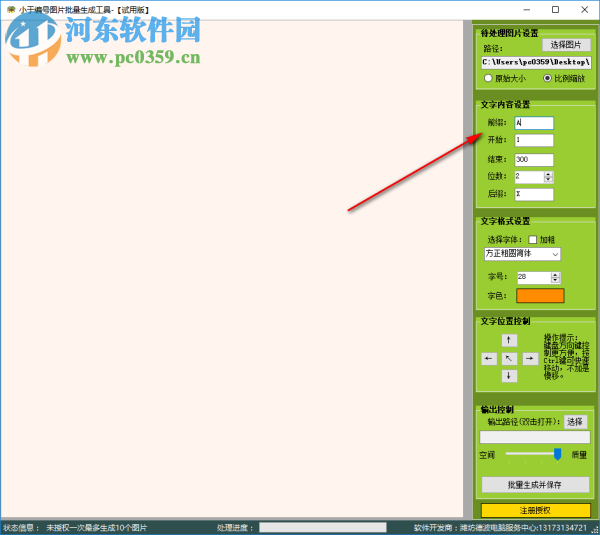This screenshot has height=535, width=600.
Task: Click the 未授权一次最多生成10个图片 status text
Action: point(96,528)
